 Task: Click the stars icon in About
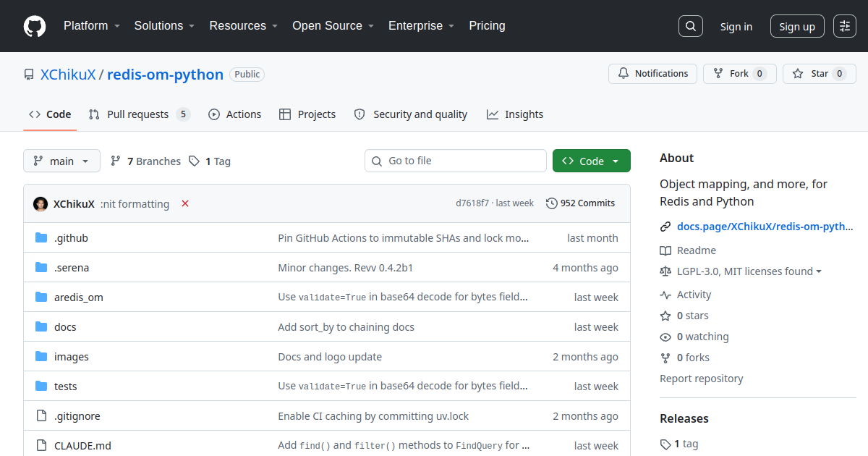point(665,316)
